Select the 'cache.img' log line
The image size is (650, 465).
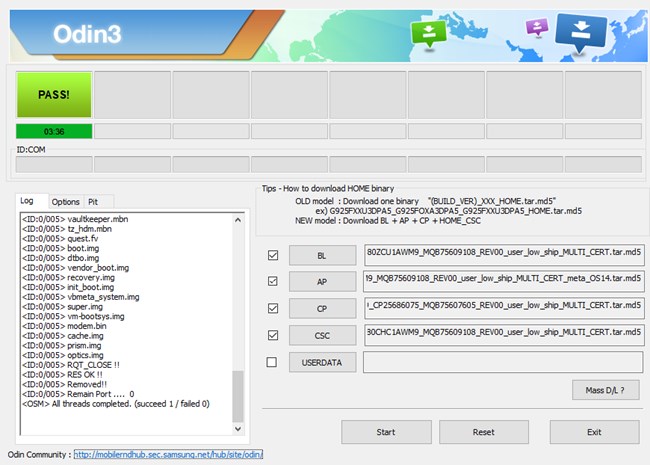[63, 336]
